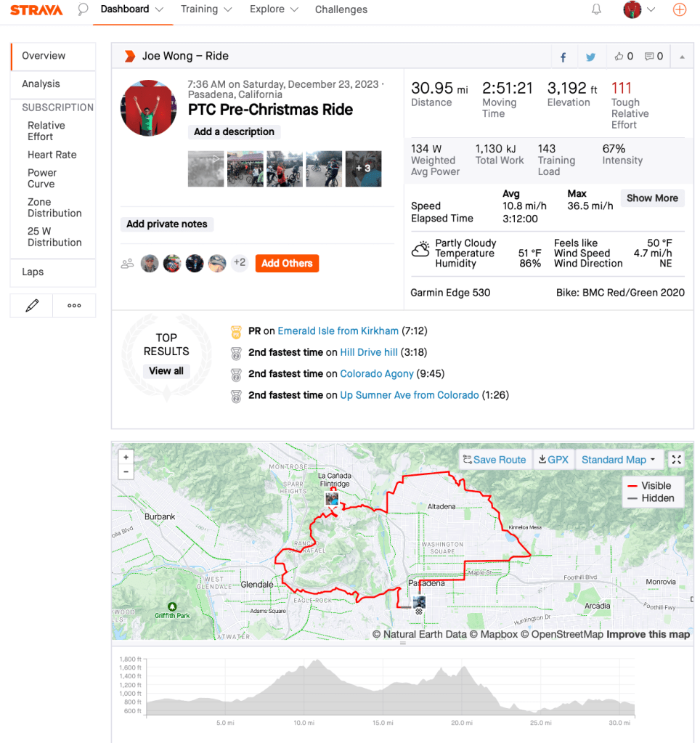700x743 pixels.
Task: Toggle the map to fullscreen
Action: 676,460
